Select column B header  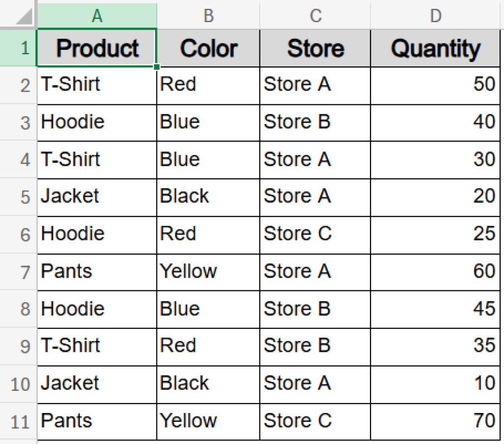pos(208,15)
